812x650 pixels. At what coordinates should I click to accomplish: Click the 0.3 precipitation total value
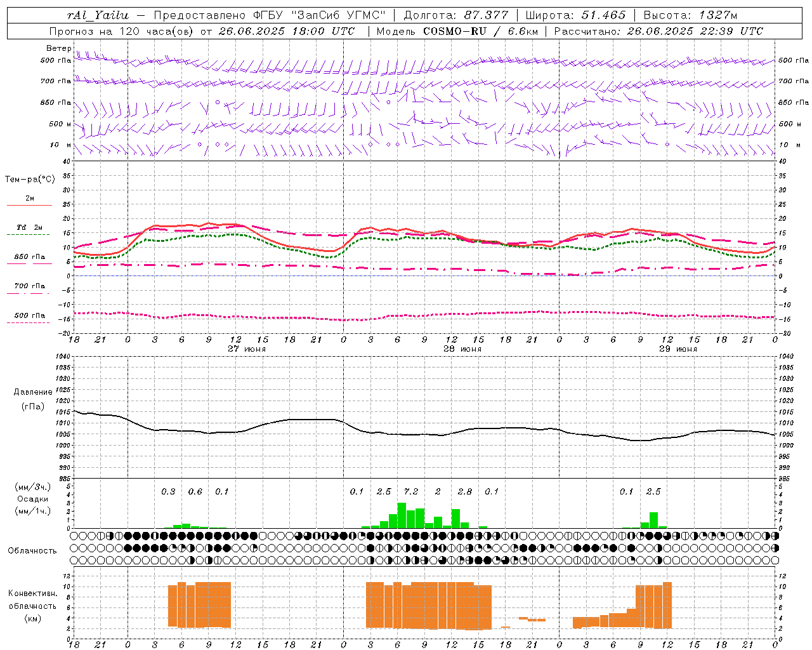(168, 492)
